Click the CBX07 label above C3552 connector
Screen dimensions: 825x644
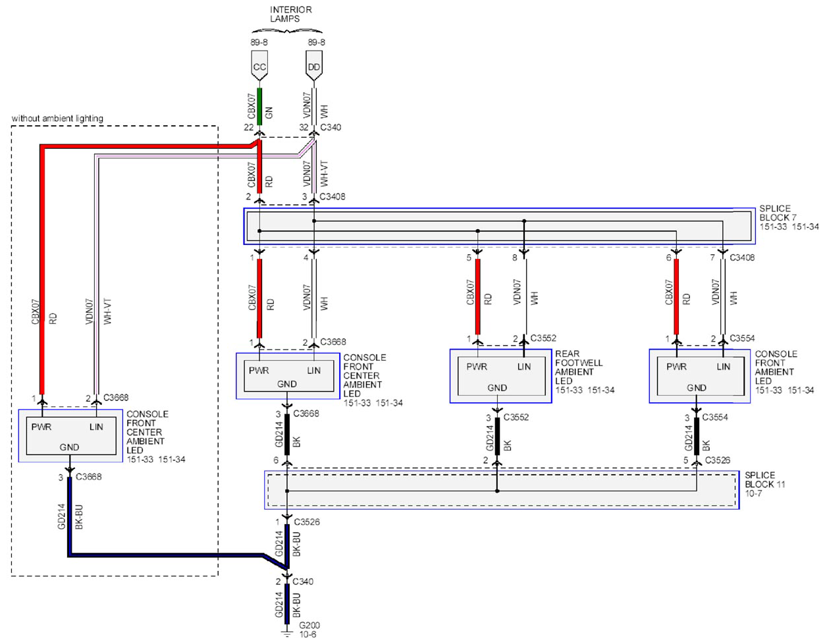[470, 292]
